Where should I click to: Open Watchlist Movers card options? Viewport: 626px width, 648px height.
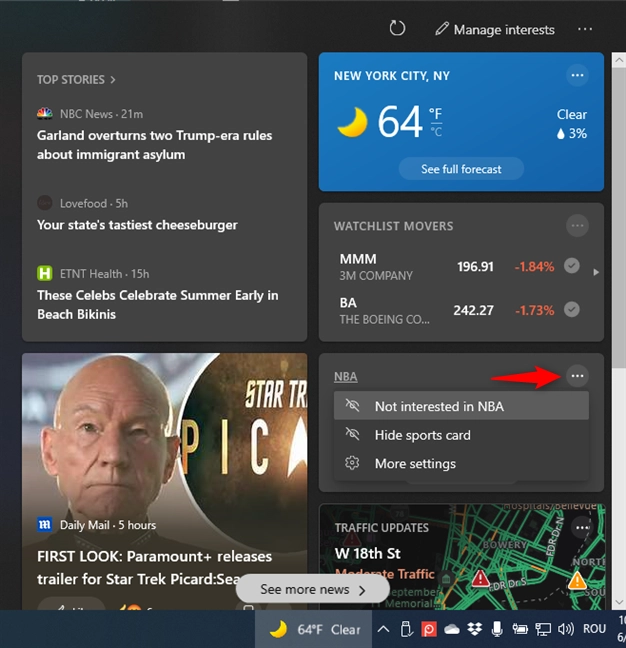577,226
